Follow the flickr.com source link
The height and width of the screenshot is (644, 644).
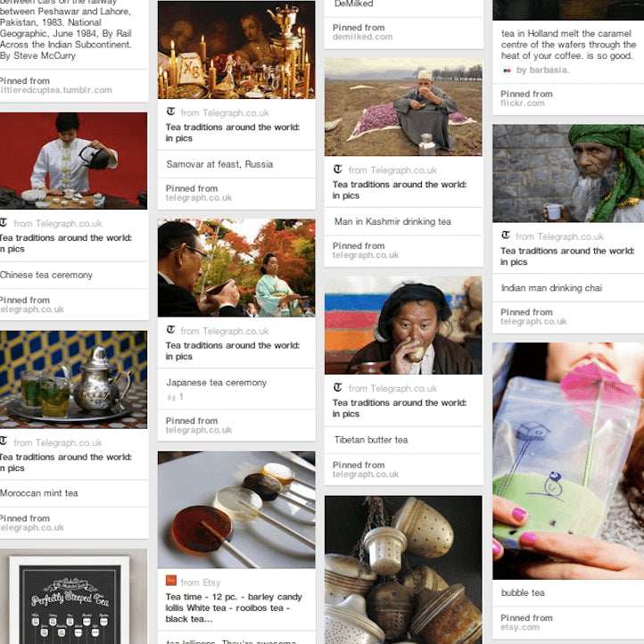[x=523, y=103]
